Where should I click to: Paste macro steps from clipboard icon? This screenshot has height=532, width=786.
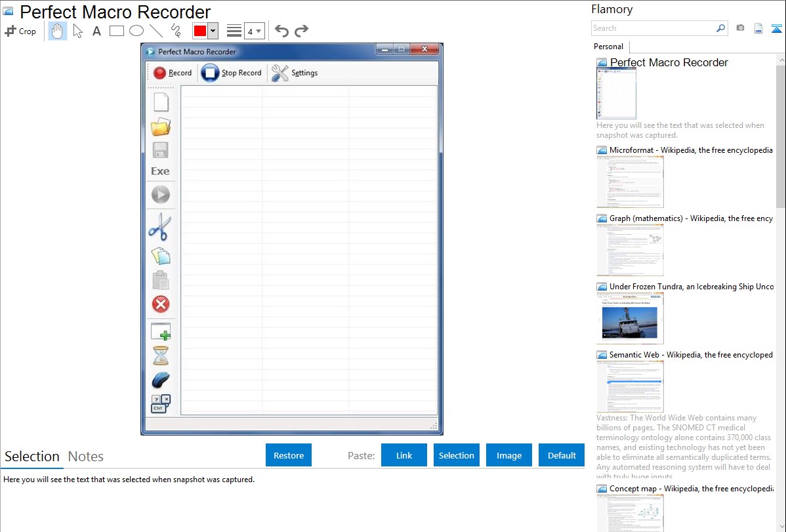pyautogui.click(x=160, y=280)
